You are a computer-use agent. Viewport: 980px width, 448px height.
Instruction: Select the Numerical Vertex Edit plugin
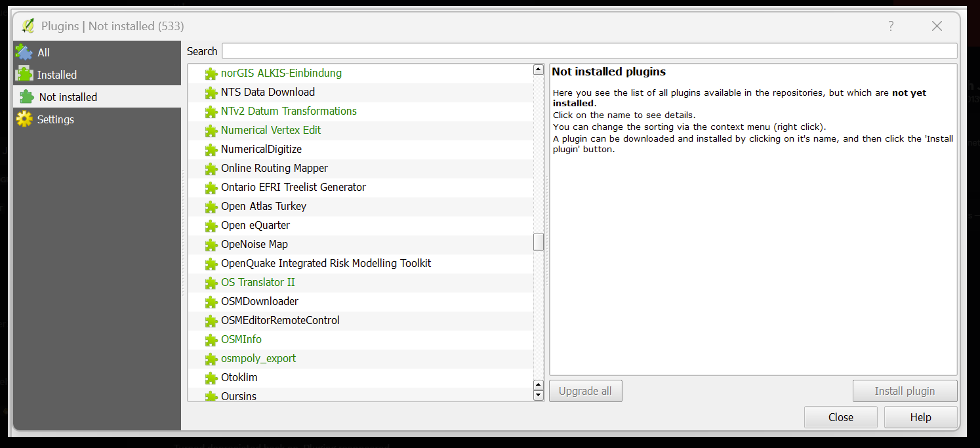(271, 130)
